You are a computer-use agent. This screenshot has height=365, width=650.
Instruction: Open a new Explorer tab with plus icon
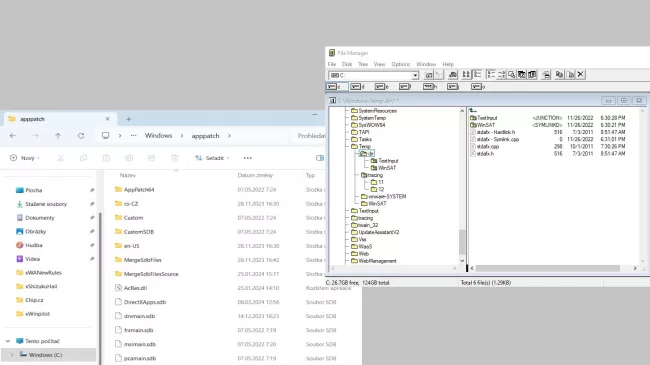click(x=129, y=119)
